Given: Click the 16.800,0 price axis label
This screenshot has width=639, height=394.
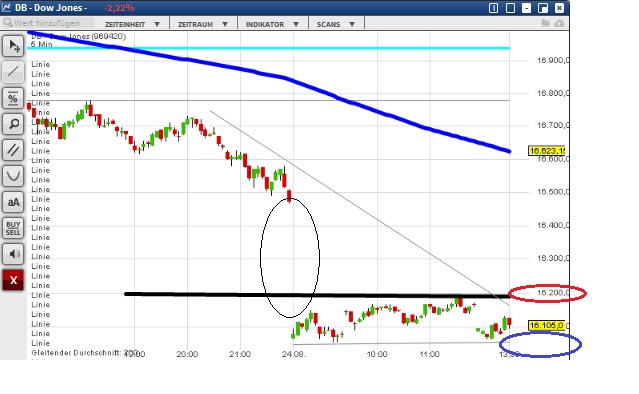Looking at the screenshot, I should point(553,93).
